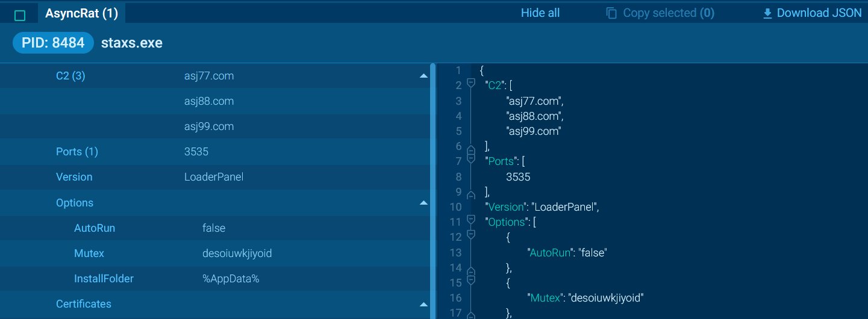Viewport: 868px width, 319px height.
Task: Fold the "C2" array in the JSON gutter
Action: pyautogui.click(x=471, y=84)
